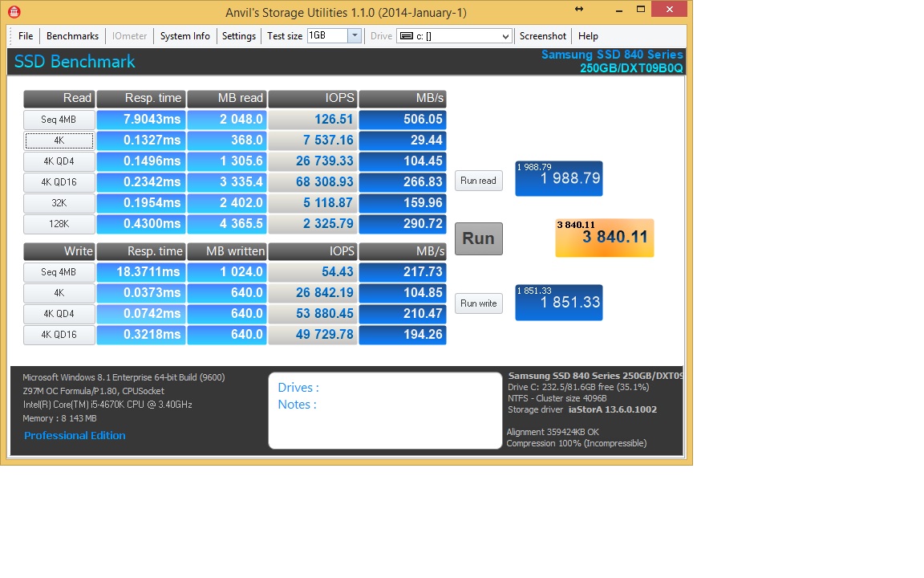The image size is (924, 578).
Task: Click the Microsoft Windows 8.1 Enterprise info line
Action: 124,377
